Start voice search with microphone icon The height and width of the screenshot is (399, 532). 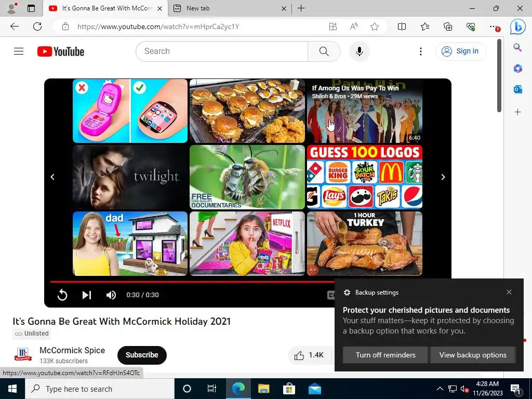[360, 51]
